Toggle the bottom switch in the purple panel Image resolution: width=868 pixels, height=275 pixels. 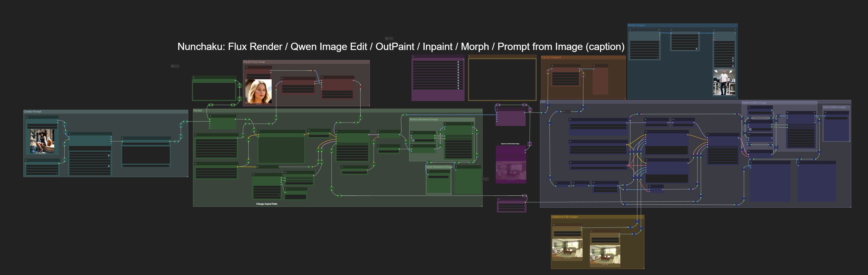[x=458, y=88]
